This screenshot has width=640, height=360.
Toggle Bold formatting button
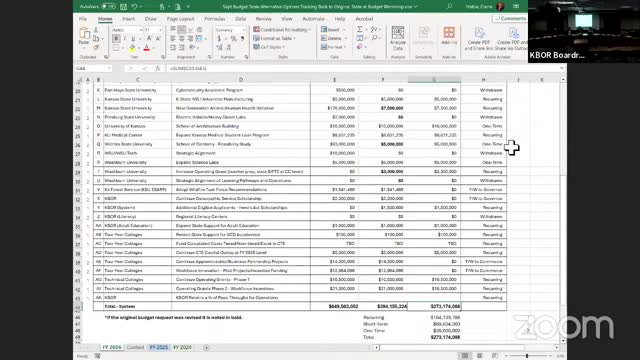(116, 38)
